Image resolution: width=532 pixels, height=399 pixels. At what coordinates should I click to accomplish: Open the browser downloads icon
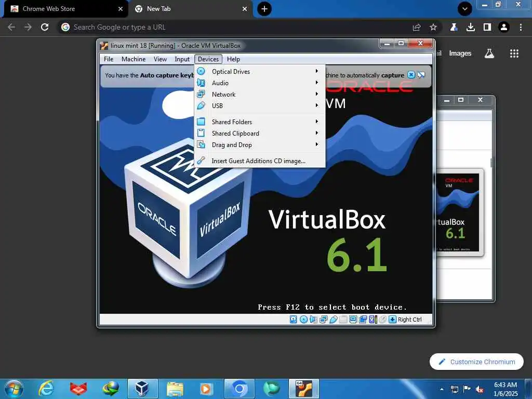[x=471, y=27]
